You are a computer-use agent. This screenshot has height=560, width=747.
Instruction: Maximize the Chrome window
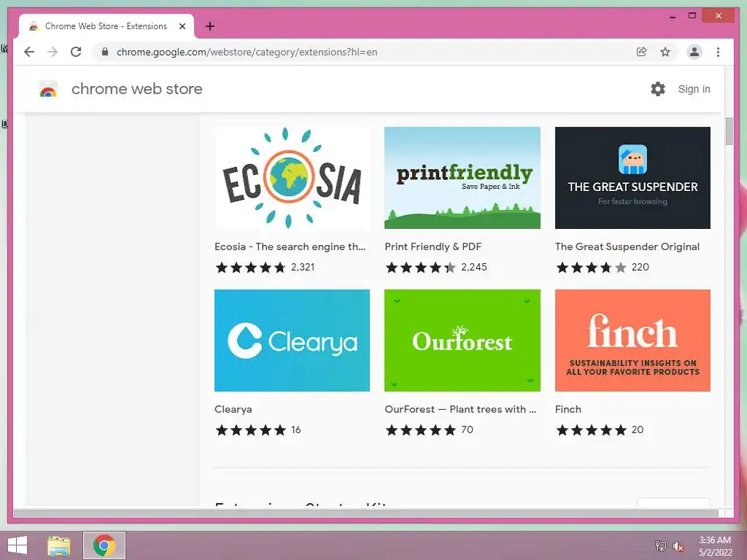coord(692,16)
